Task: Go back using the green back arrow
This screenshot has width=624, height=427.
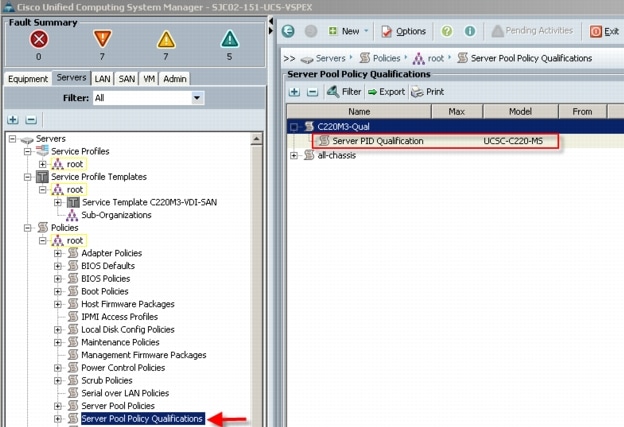Action: point(288,31)
